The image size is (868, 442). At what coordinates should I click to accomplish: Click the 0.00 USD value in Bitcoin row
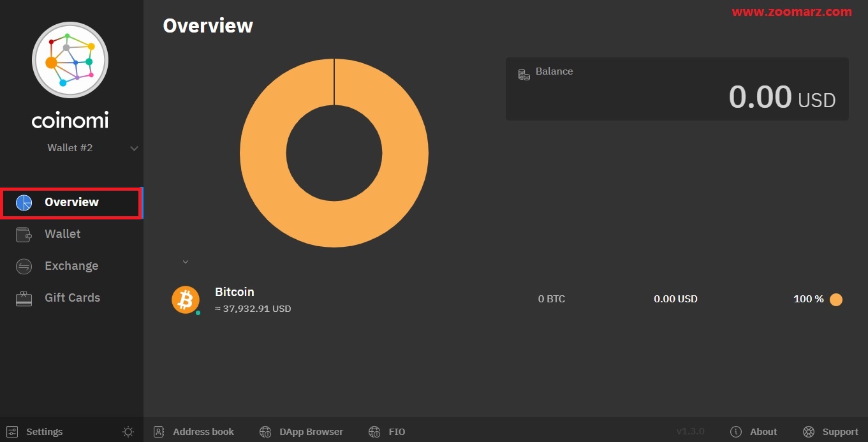click(675, 299)
